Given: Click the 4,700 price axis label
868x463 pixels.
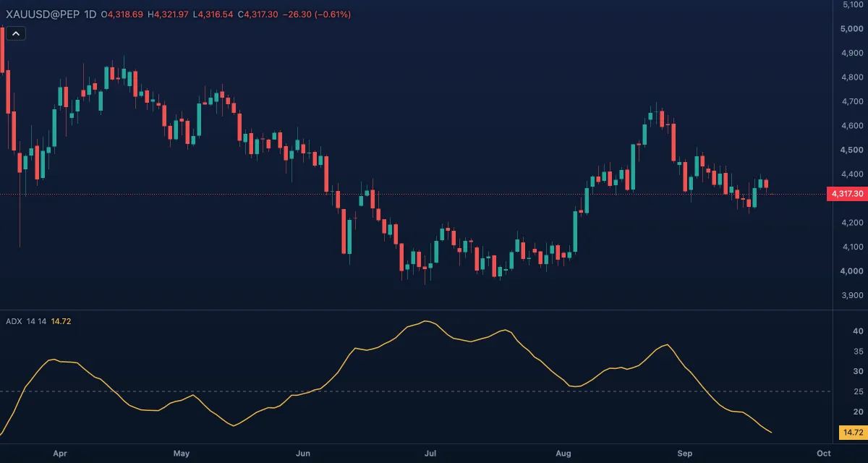Looking at the screenshot, I should point(854,101).
